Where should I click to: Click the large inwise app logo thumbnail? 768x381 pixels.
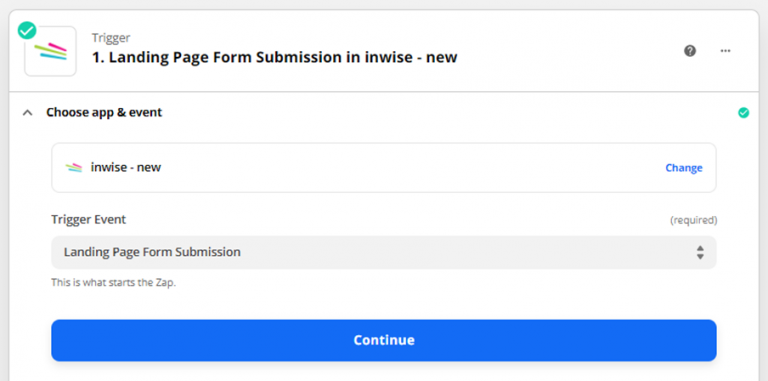50,51
